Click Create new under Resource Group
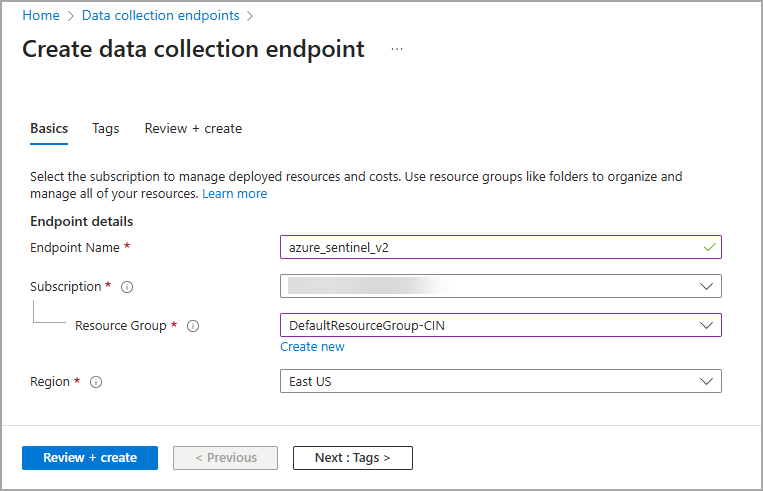Screen dimensions: 763x491 (312, 346)
